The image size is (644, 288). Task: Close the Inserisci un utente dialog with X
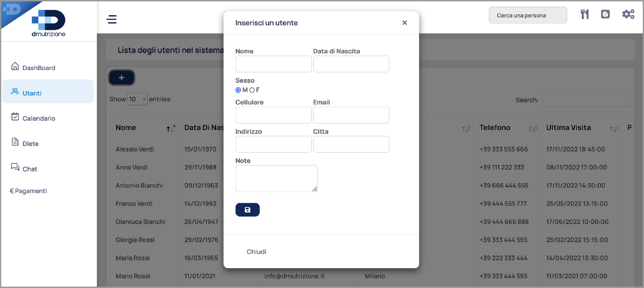pyautogui.click(x=405, y=23)
